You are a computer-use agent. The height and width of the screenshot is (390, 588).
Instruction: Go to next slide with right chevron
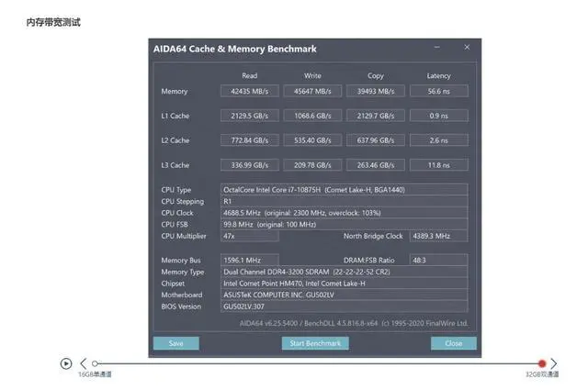tap(554, 363)
